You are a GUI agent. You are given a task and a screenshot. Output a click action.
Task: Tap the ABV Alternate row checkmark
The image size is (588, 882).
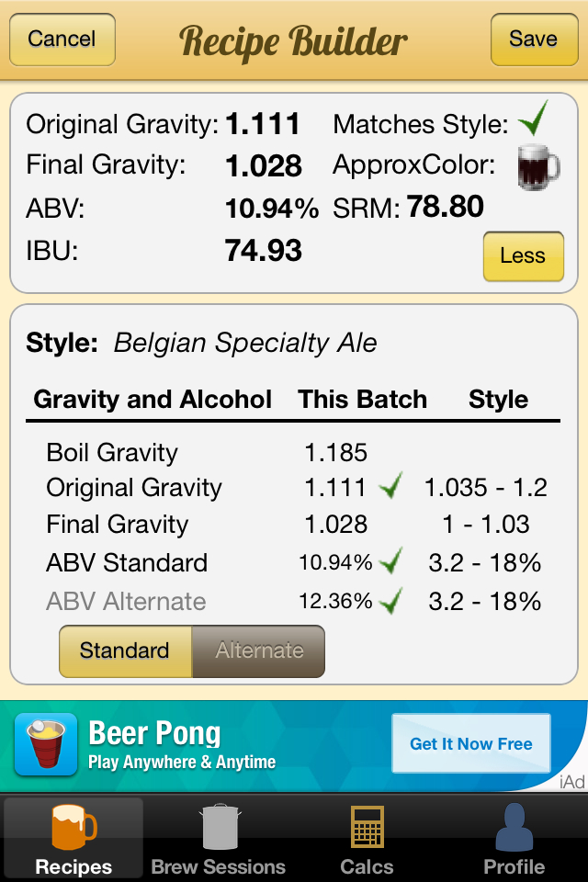pyautogui.click(x=390, y=600)
